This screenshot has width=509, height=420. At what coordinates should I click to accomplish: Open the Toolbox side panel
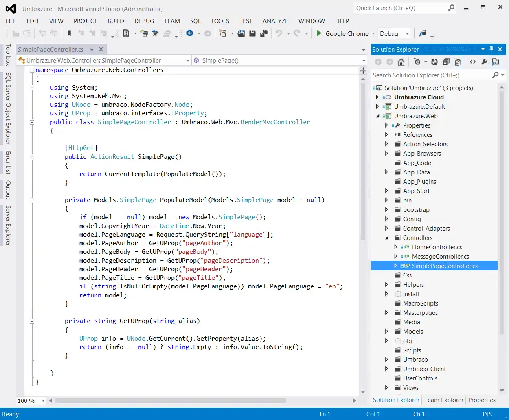click(x=7, y=55)
